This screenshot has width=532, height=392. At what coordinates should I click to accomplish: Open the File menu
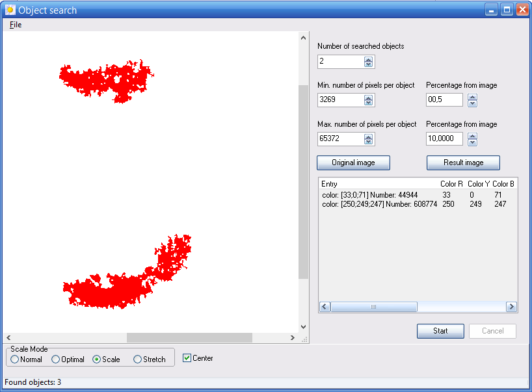[16, 25]
